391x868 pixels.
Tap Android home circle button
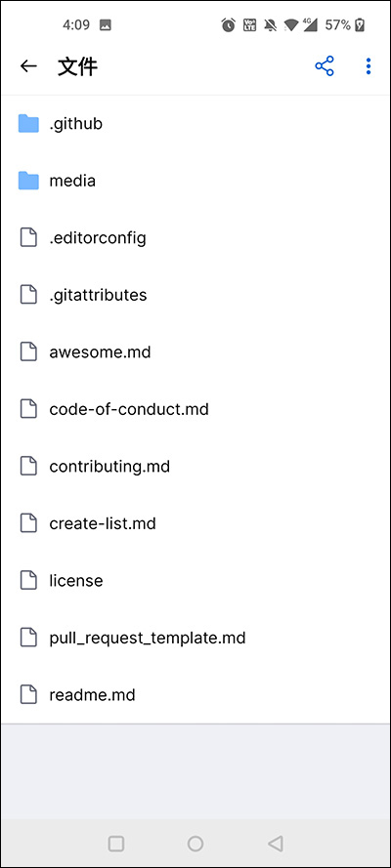[x=195, y=844]
